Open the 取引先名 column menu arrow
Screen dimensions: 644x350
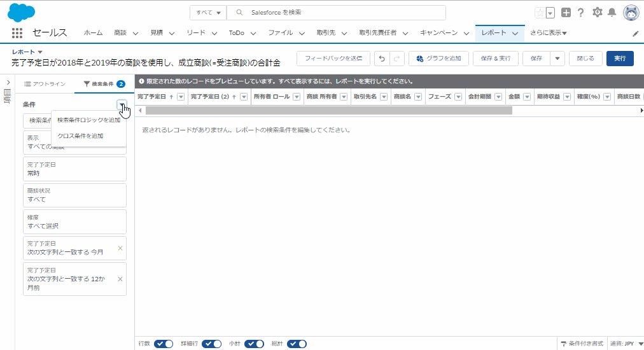[384, 97]
